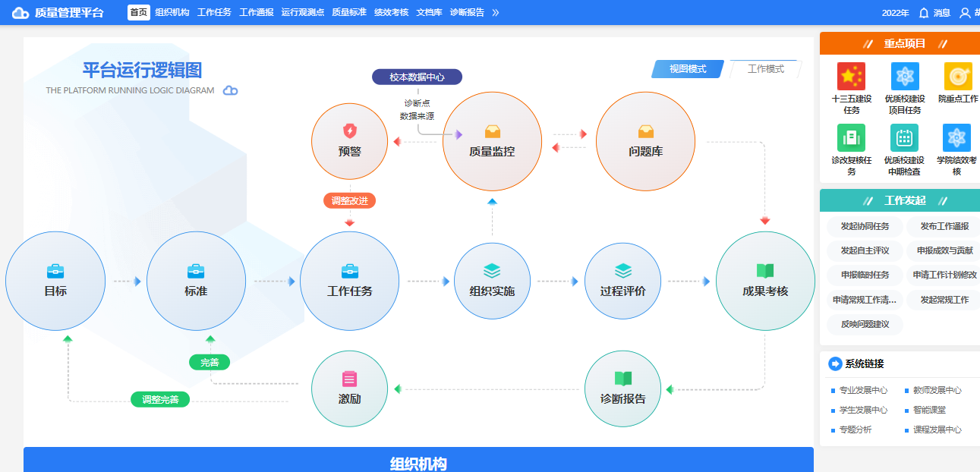
Task: Switch to 工作模式 view
Action: tap(765, 69)
